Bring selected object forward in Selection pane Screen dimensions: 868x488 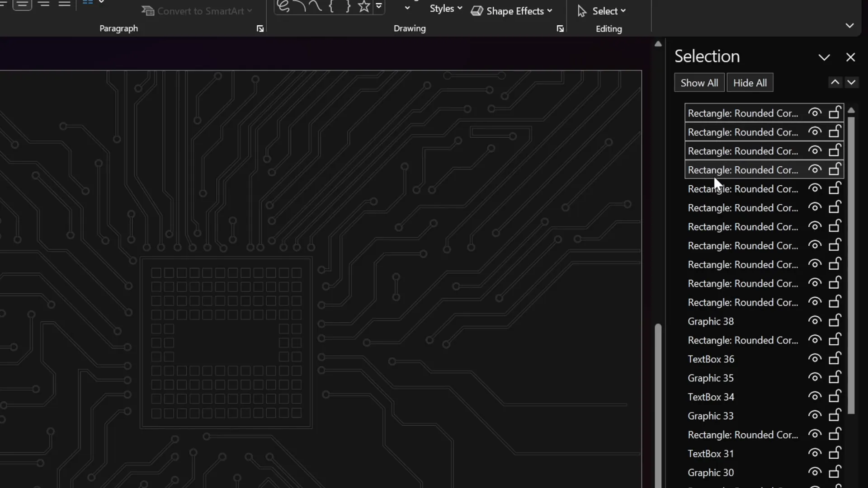[x=835, y=82]
